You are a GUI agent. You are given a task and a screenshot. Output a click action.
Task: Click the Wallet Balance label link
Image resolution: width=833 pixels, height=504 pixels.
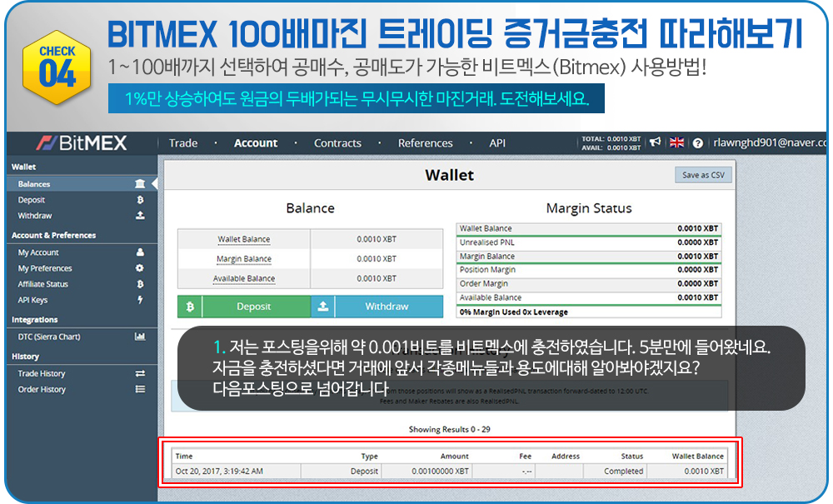point(244,239)
